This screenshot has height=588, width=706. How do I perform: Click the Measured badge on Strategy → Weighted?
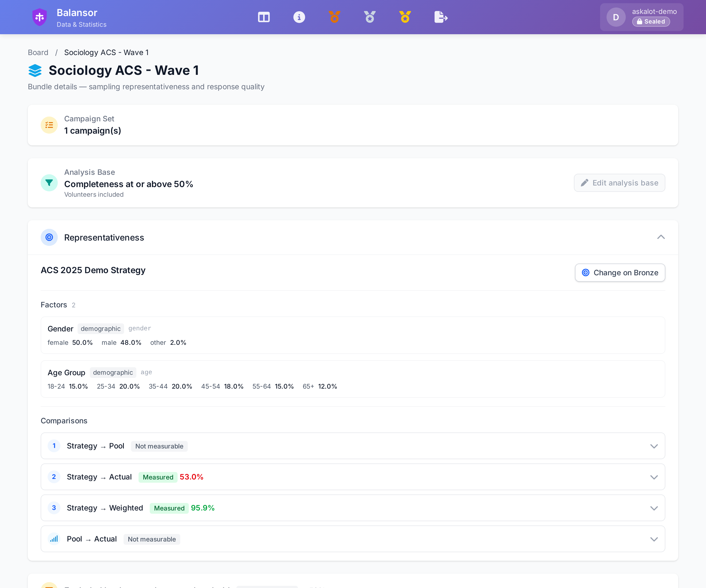pos(169,508)
